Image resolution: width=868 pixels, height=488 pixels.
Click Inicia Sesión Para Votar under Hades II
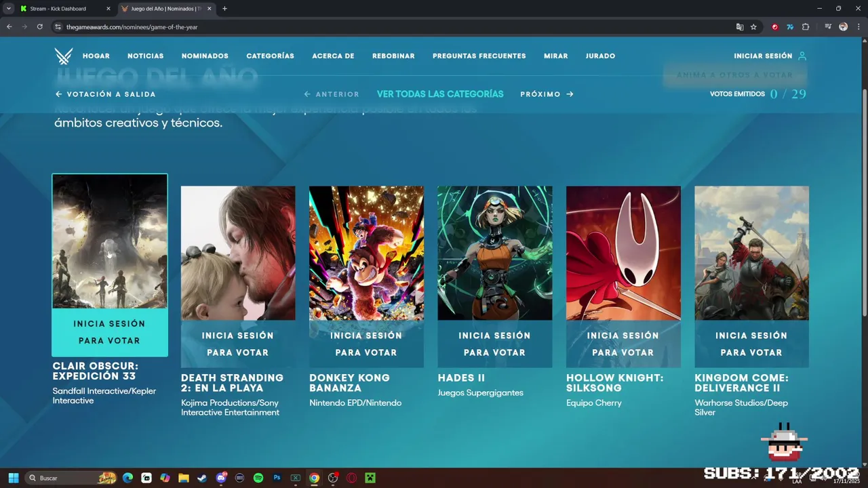pos(495,344)
